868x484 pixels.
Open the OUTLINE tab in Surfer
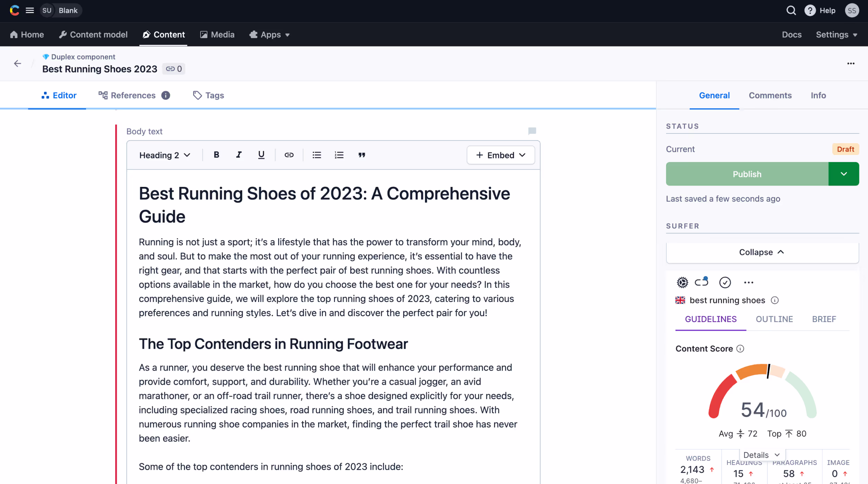(x=774, y=319)
